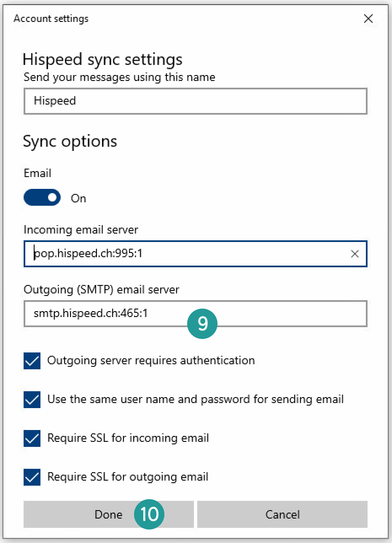Click the Incoming email server field

[196, 254]
